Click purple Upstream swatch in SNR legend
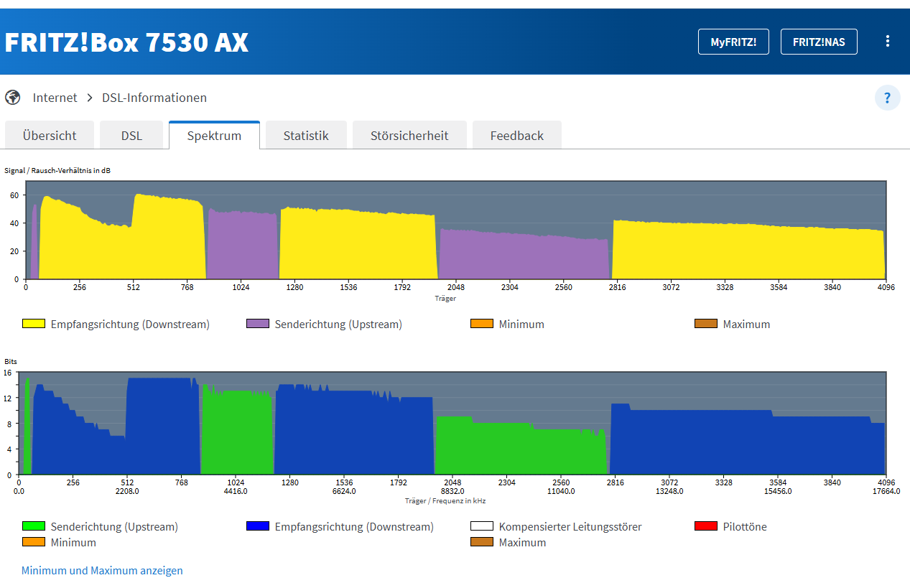Viewport: 910px width, 588px height. point(258,324)
